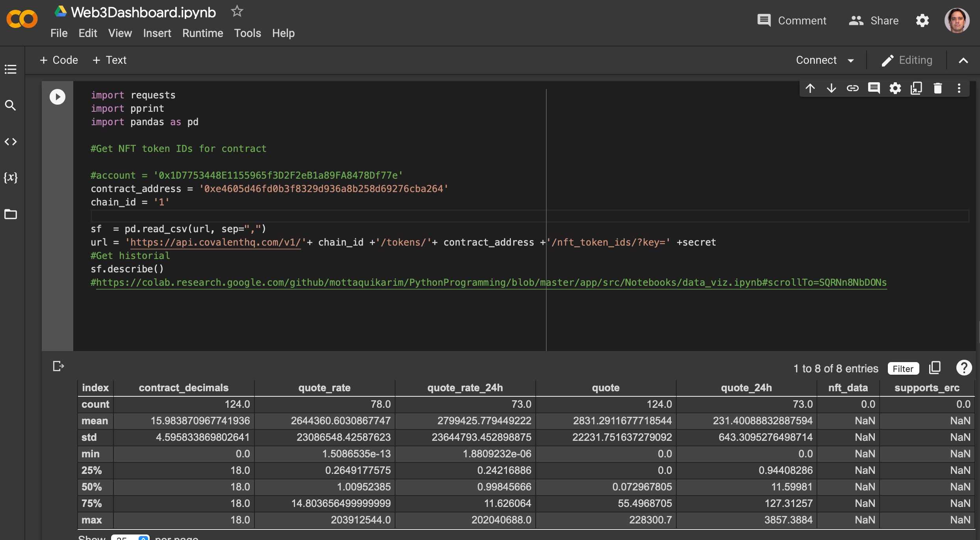Sort by the contract_decimals column header
This screenshot has height=540, width=980.
pos(184,388)
